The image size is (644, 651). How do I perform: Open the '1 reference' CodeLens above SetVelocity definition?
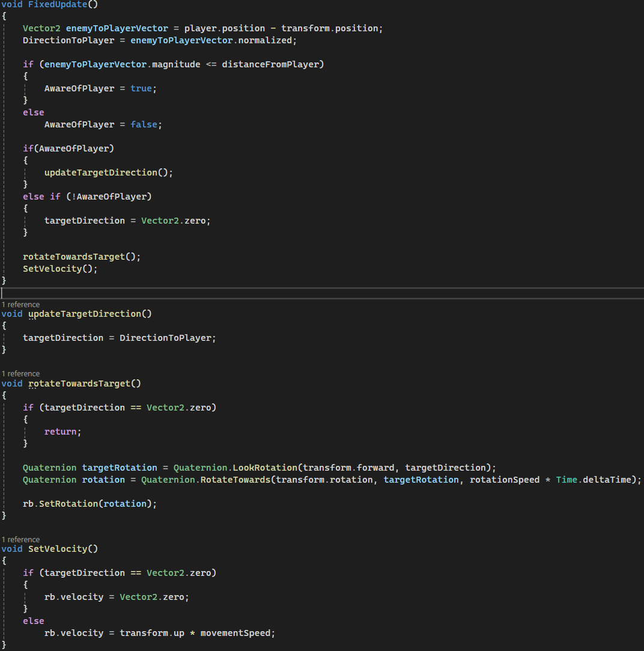(21, 539)
